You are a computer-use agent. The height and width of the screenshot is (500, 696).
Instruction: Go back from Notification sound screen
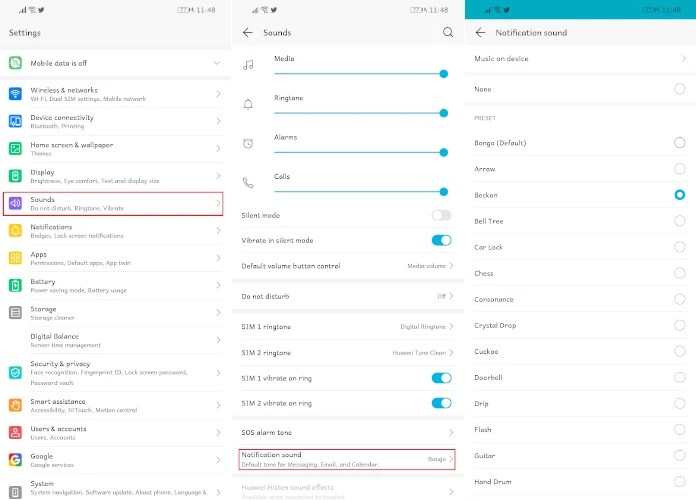tap(480, 32)
